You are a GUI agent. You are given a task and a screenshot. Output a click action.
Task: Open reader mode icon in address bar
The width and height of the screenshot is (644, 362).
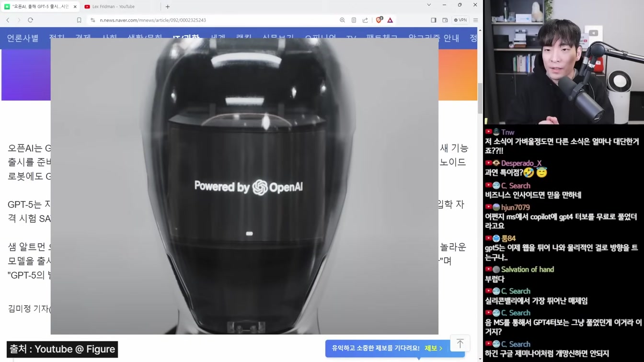tap(354, 20)
